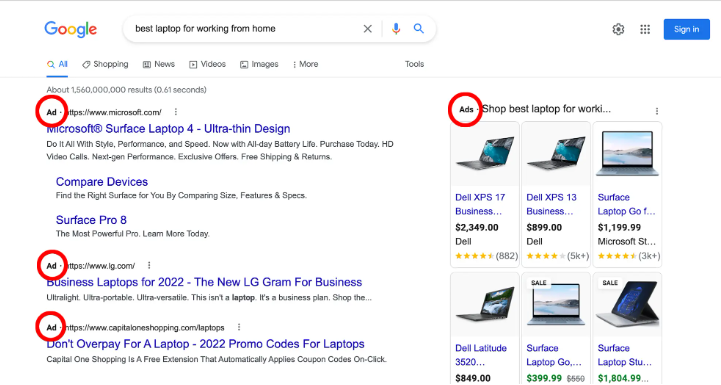Expand the More search categories menu
The height and width of the screenshot is (385, 721).
[305, 64]
